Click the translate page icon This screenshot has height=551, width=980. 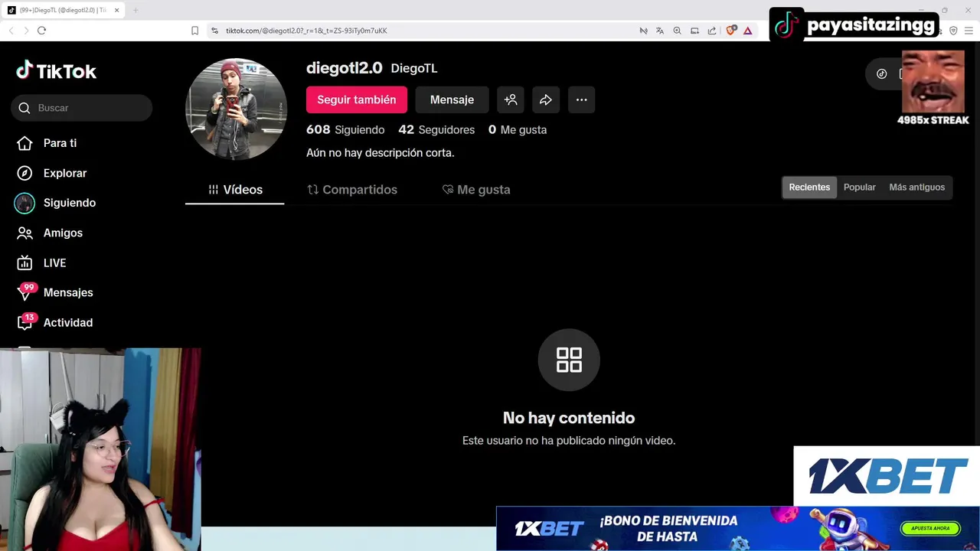pyautogui.click(x=660, y=31)
